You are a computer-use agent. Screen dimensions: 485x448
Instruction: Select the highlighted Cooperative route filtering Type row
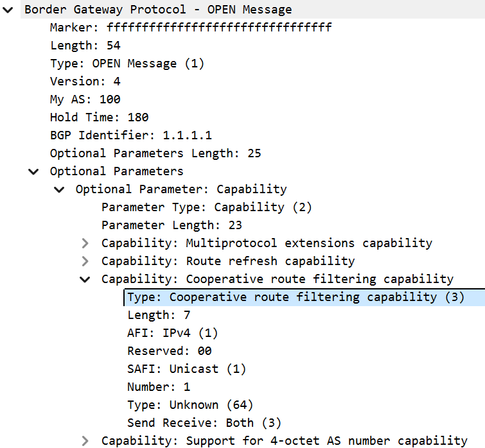click(x=295, y=297)
